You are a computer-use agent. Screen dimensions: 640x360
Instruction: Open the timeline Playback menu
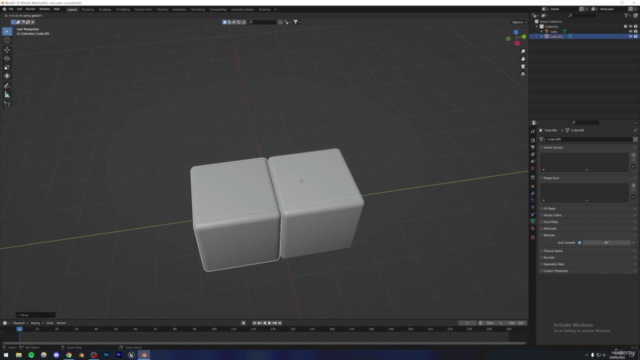(x=20, y=323)
